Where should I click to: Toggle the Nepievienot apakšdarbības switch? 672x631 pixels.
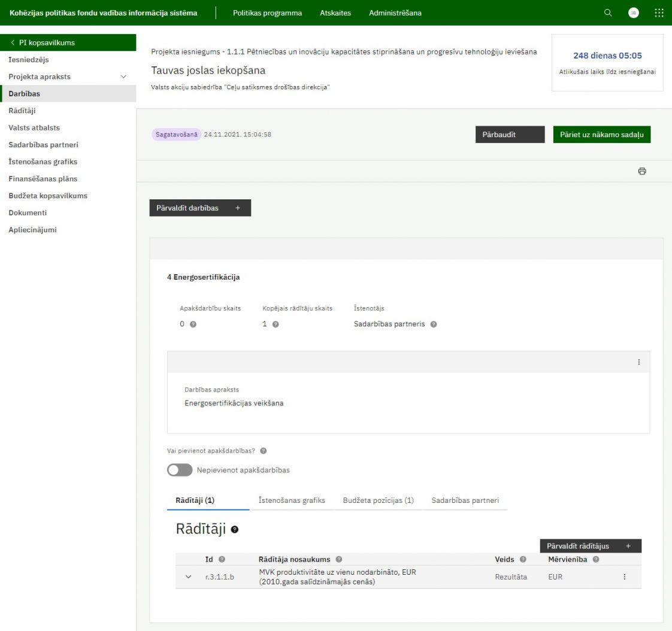[180, 471]
